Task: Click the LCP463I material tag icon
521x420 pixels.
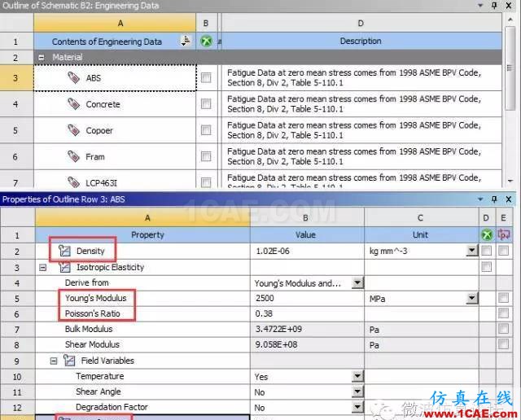Action: pyautogui.click(x=73, y=182)
